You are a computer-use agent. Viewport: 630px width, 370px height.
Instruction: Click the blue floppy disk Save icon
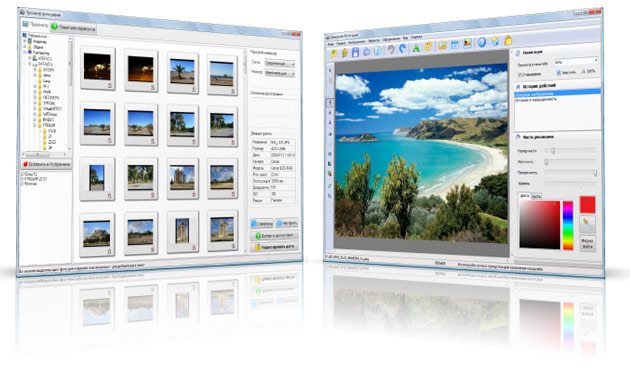[355, 52]
